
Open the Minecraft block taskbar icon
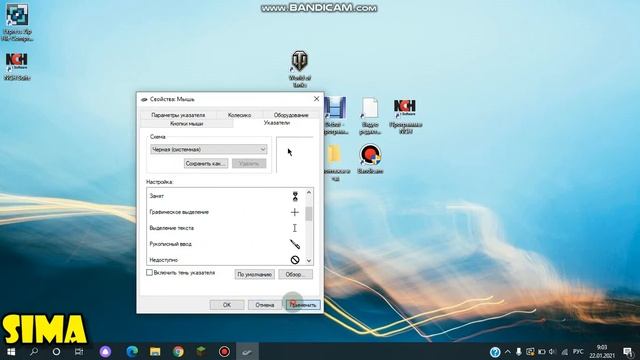click(201, 351)
